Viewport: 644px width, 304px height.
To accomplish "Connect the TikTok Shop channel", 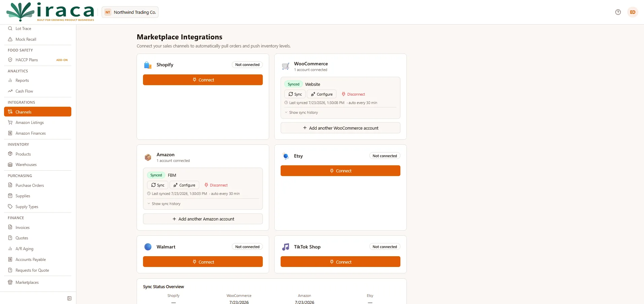I will click(341, 262).
